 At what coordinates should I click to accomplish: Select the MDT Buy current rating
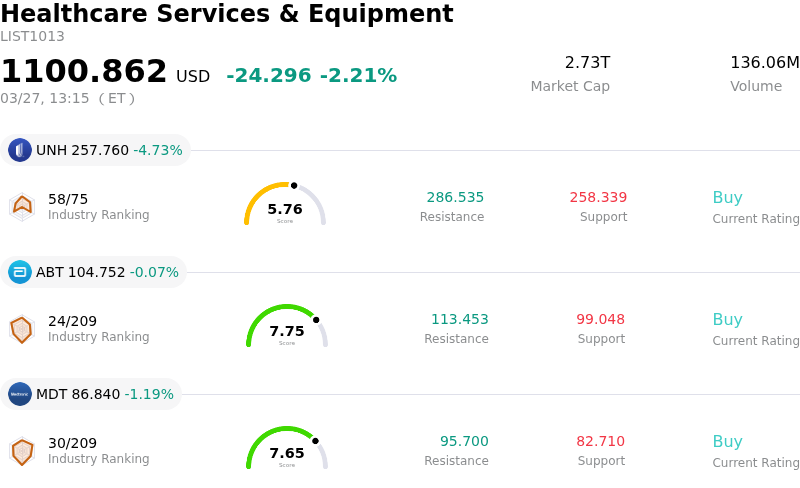(727, 442)
